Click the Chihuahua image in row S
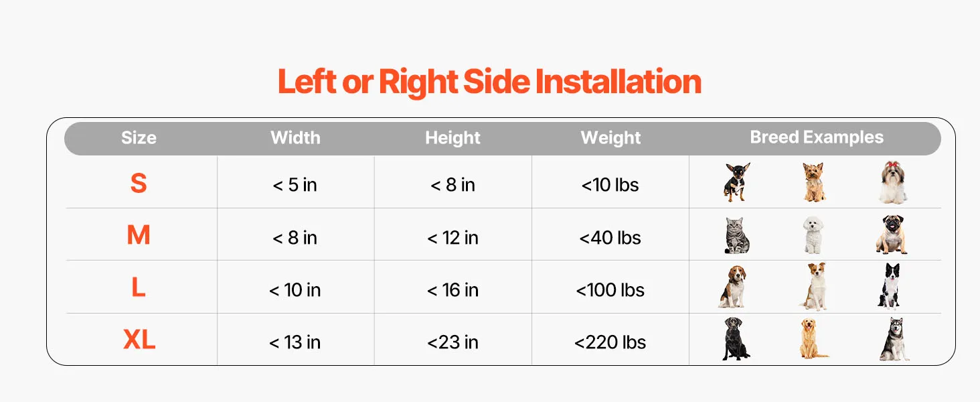Viewport: 980px width, 402px height. click(x=736, y=182)
